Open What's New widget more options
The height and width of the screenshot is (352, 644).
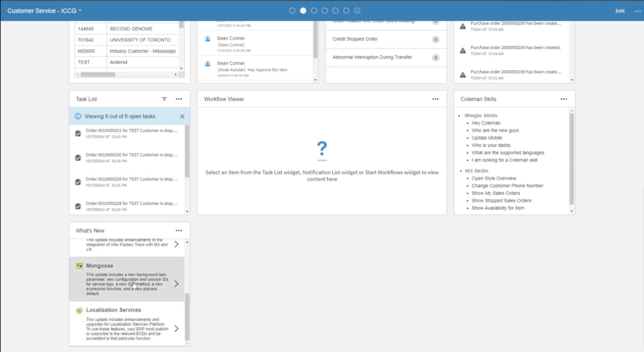tap(179, 230)
